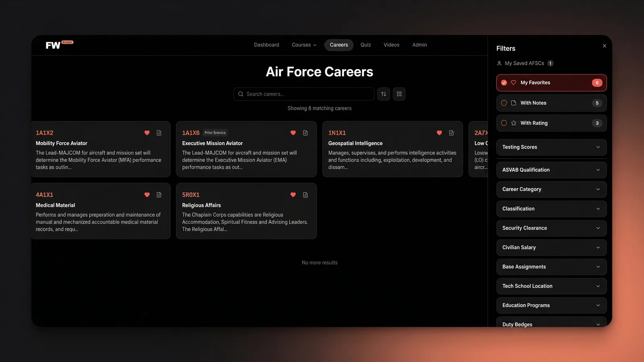Expand the Security Clearance filter
The image size is (644, 362).
point(551,228)
